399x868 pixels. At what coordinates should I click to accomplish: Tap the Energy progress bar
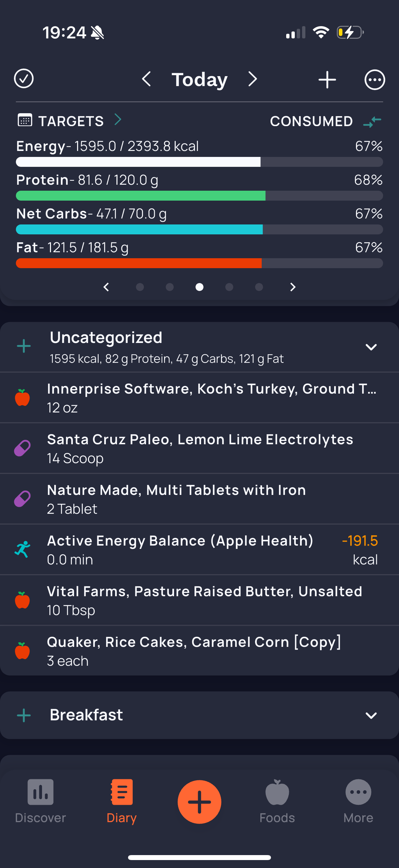(x=199, y=162)
